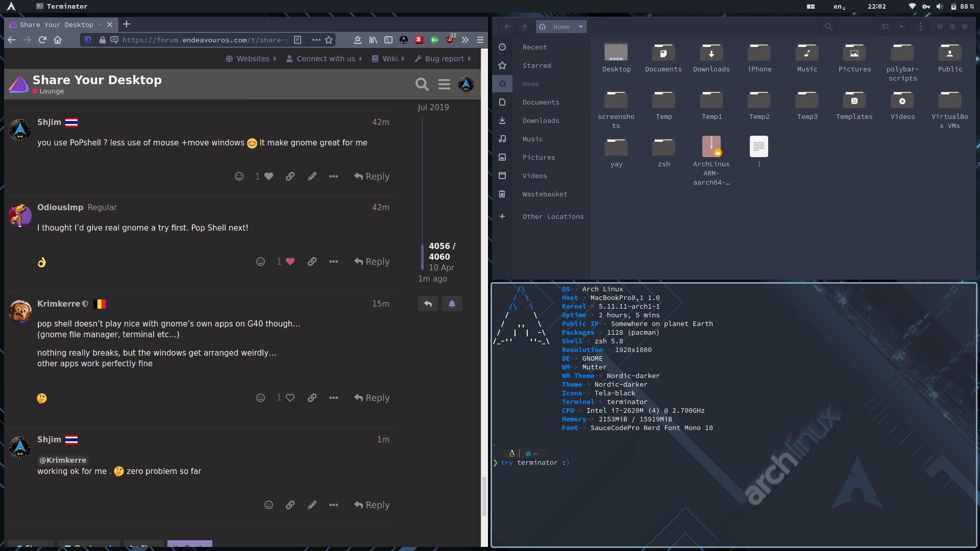Reply to OdiousImp's post

pos(372,262)
